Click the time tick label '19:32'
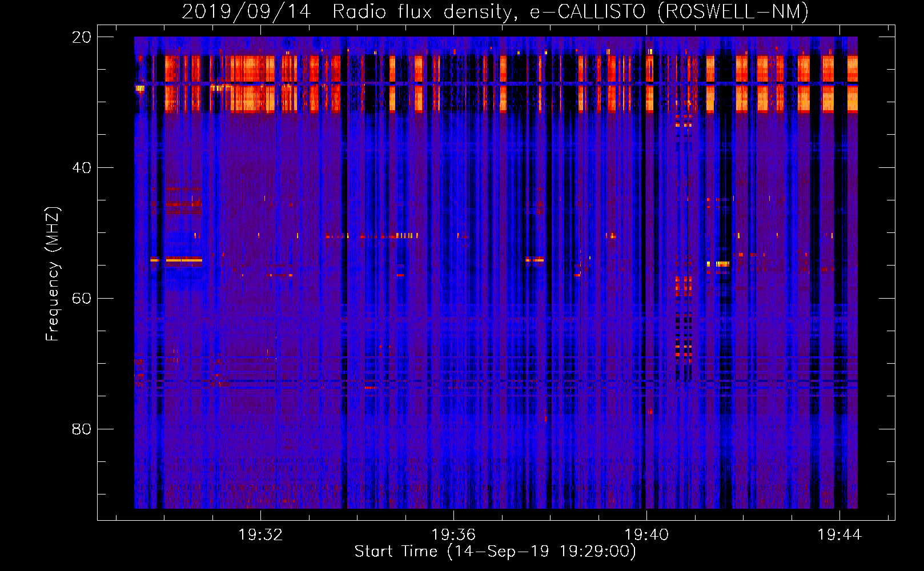The image size is (924, 571). [x=260, y=535]
